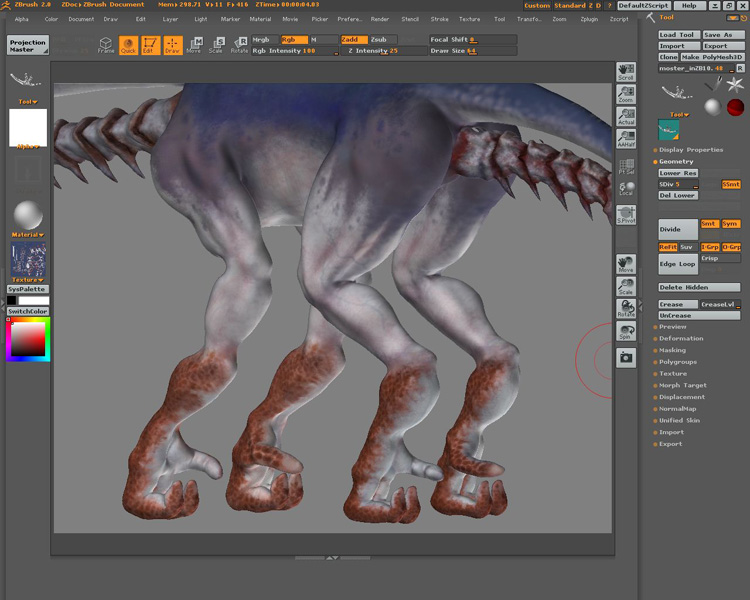Click the camera snapshot icon
Screen dimensions: 750x600
click(x=626, y=358)
